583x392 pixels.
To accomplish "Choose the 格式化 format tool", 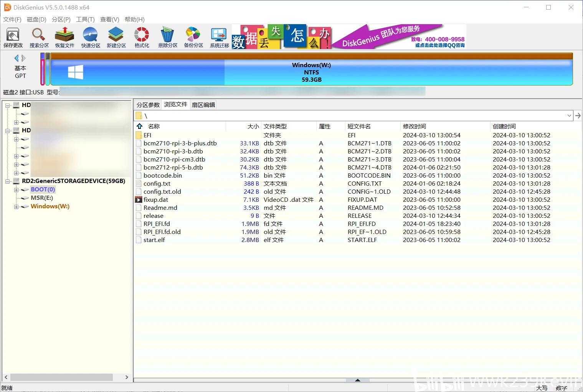I will [142, 38].
